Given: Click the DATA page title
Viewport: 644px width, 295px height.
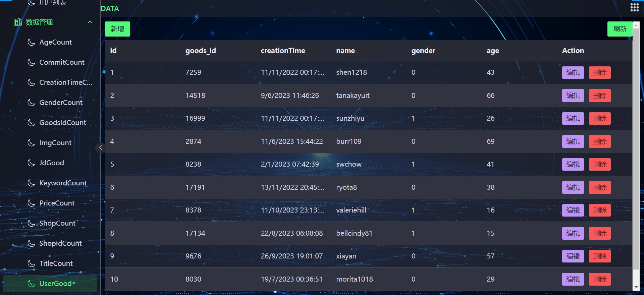Looking at the screenshot, I should (110, 9).
